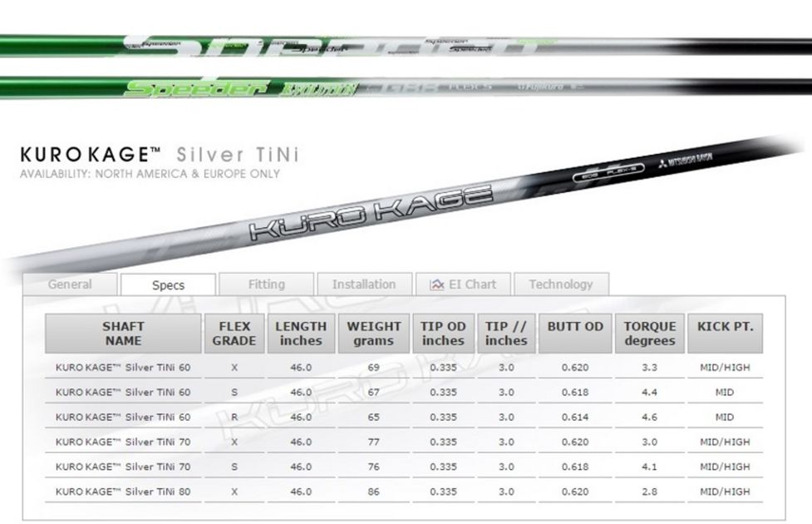The image size is (812, 524).
Task: Click the torque value 4.4
Action: point(649,393)
